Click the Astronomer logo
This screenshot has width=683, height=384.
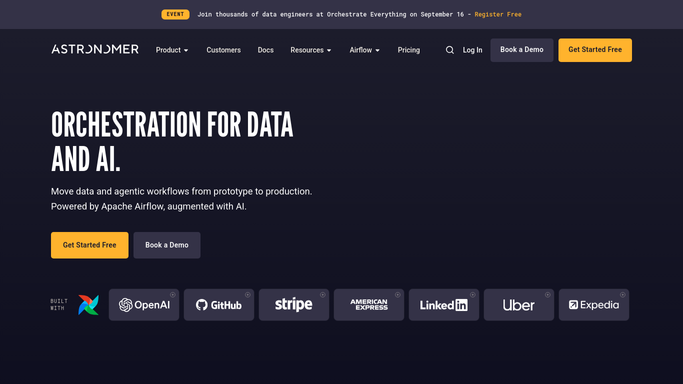coord(95,49)
